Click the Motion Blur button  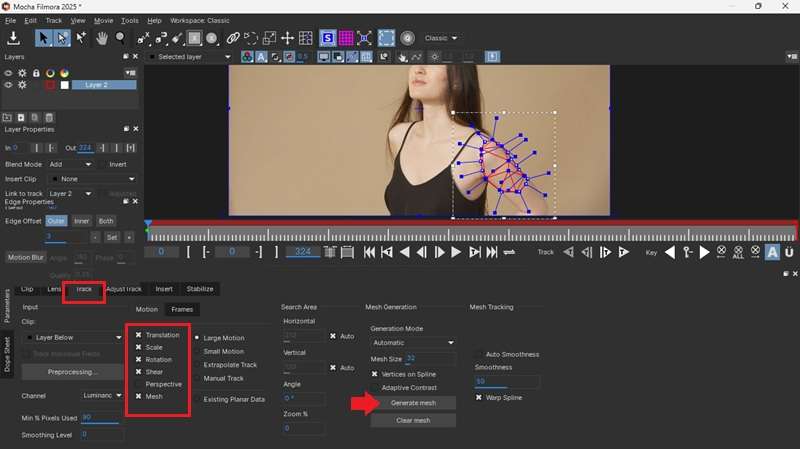[26, 258]
